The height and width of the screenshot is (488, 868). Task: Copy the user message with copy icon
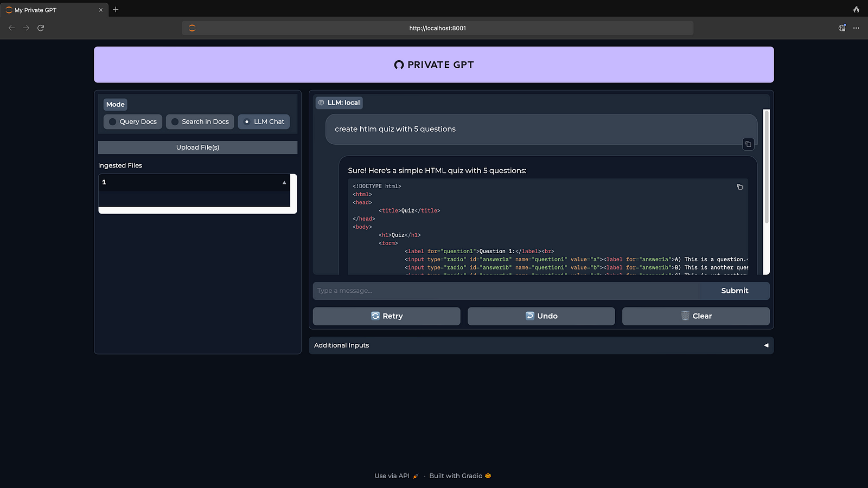tap(748, 144)
